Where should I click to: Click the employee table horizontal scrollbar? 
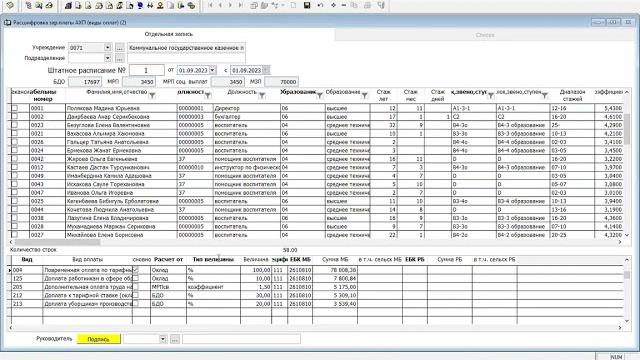[315, 242]
